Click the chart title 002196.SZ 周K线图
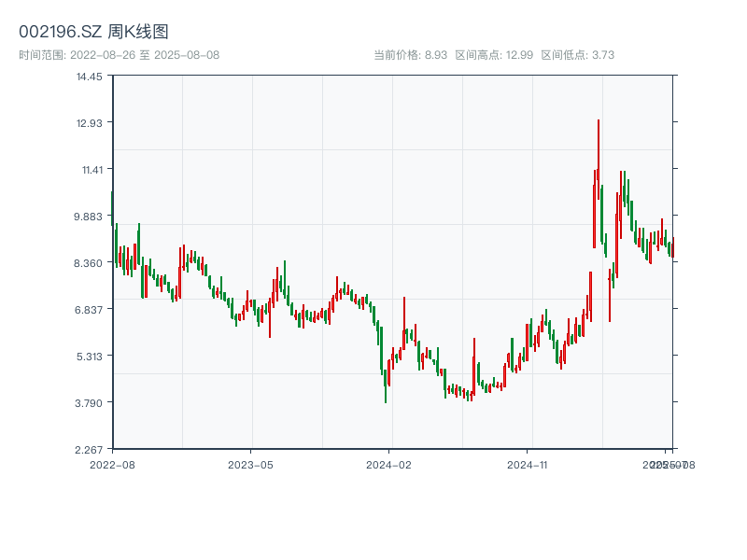This screenshot has width=747, height=560. coord(94,32)
